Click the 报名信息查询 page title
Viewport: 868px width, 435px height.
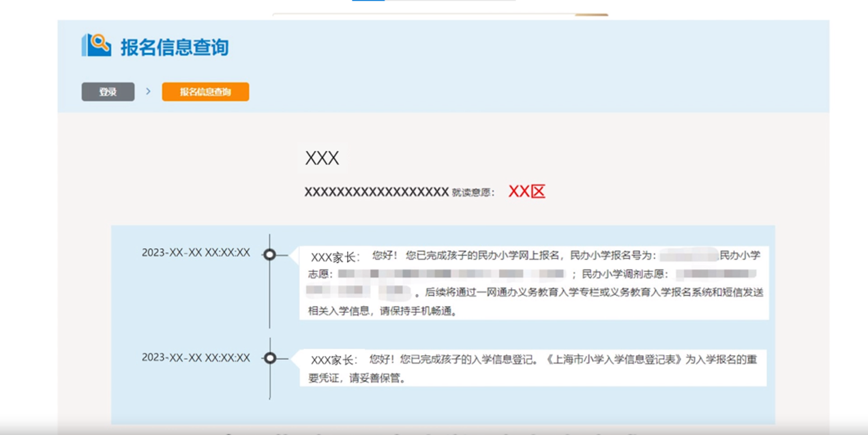(175, 47)
